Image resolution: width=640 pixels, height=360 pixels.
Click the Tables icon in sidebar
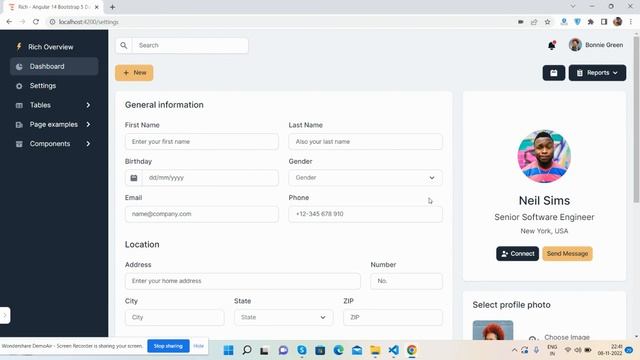point(19,105)
